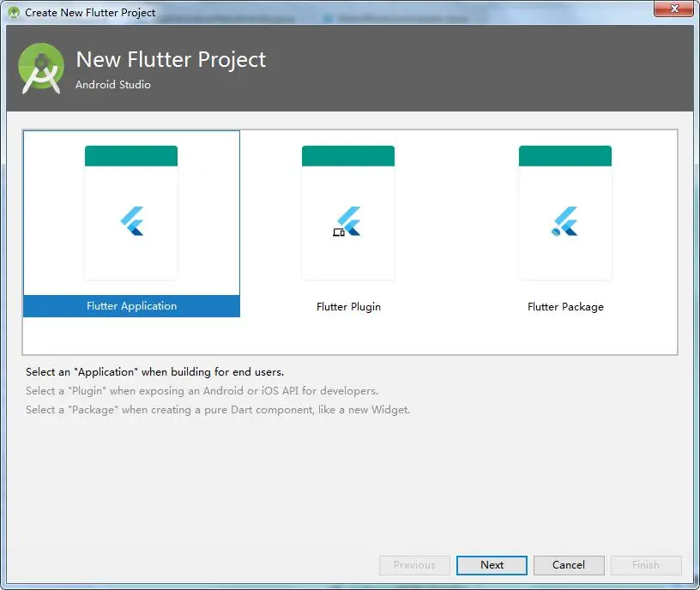700x590 pixels.
Task: Click the 'Select a "Plugin"' description line
Action: [x=202, y=391]
